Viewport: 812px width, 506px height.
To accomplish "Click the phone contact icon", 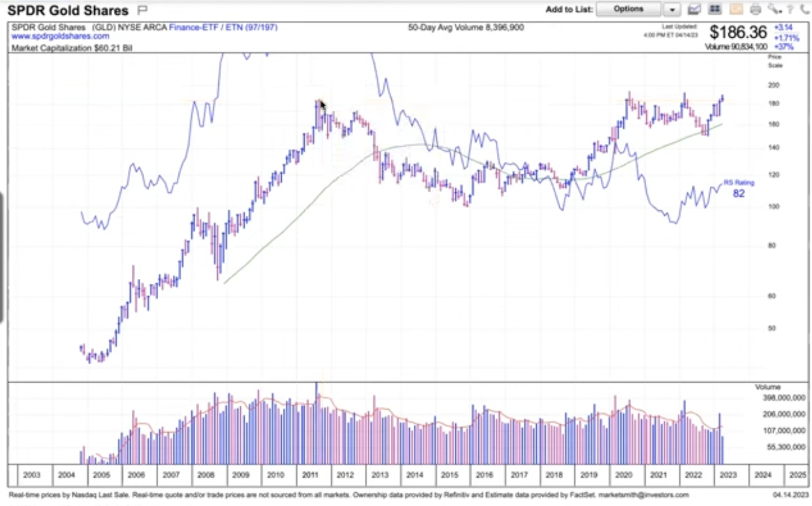I will [x=804, y=9].
